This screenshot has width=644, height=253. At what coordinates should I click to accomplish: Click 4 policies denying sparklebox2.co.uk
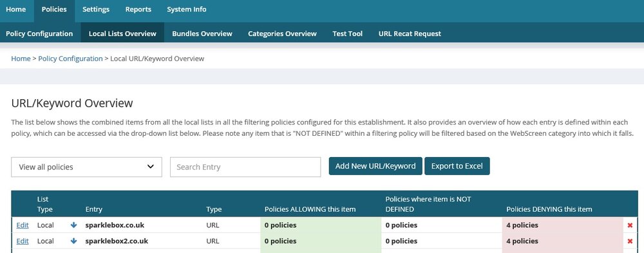click(522, 241)
